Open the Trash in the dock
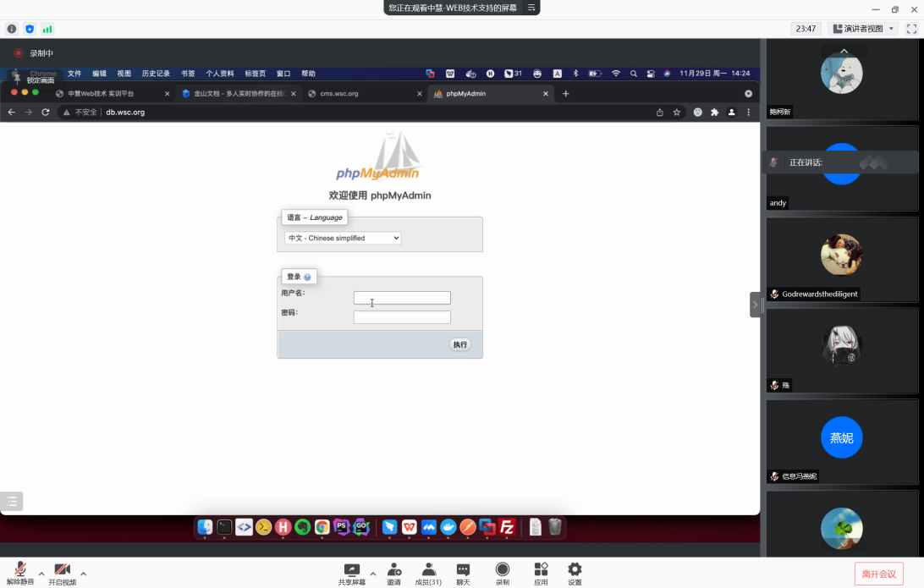Viewport: 924px width, 588px height. click(554, 527)
